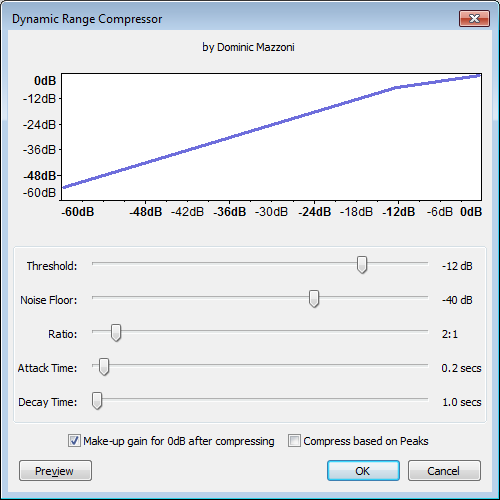Screen dimensions: 500x500
Task: Click the compression curve graph
Action: click(x=271, y=137)
